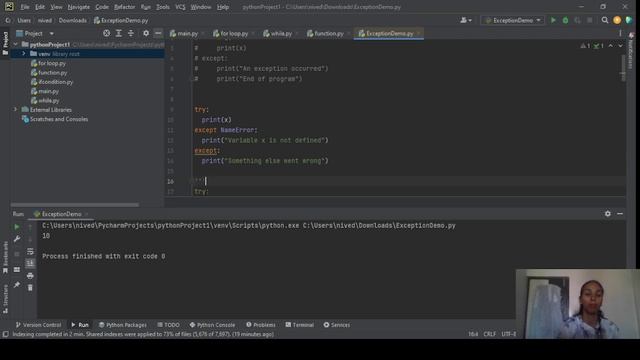This screenshot has height=360, width=640.
Task: Open the Structure side tool window
Action: [x=5, y=299]
